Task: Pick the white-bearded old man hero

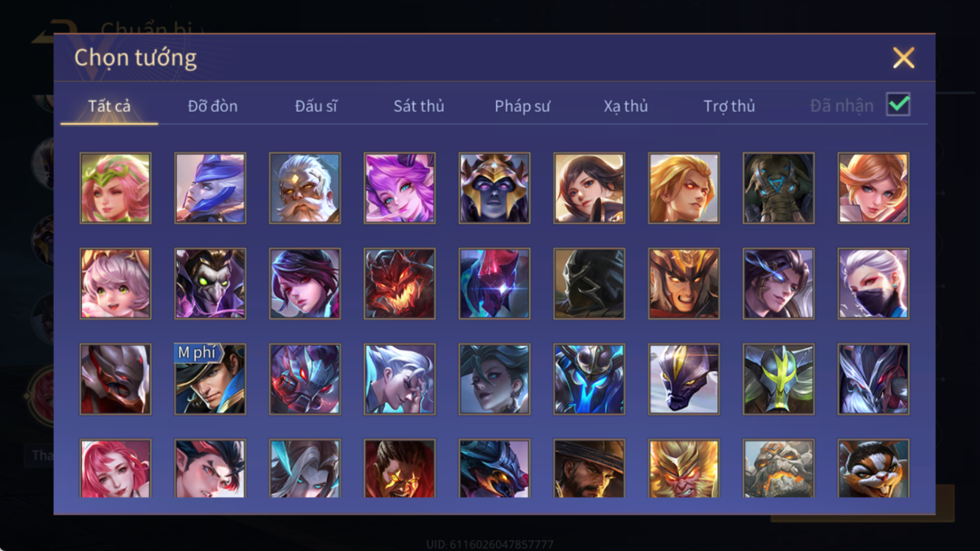Action: [305, 188]
